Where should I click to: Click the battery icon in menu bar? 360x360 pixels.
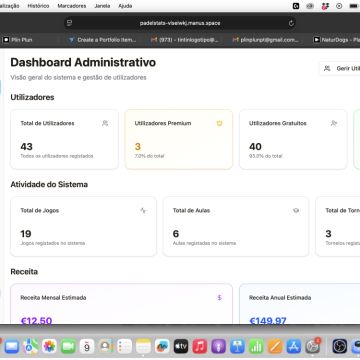[353, 6]
